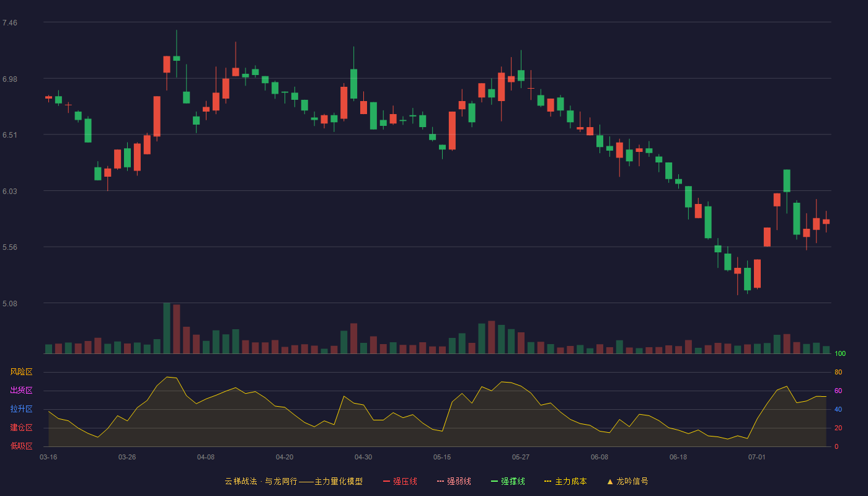868x496 pixels.
Task: Click the 6.51 price axis label
Action: 10,135
